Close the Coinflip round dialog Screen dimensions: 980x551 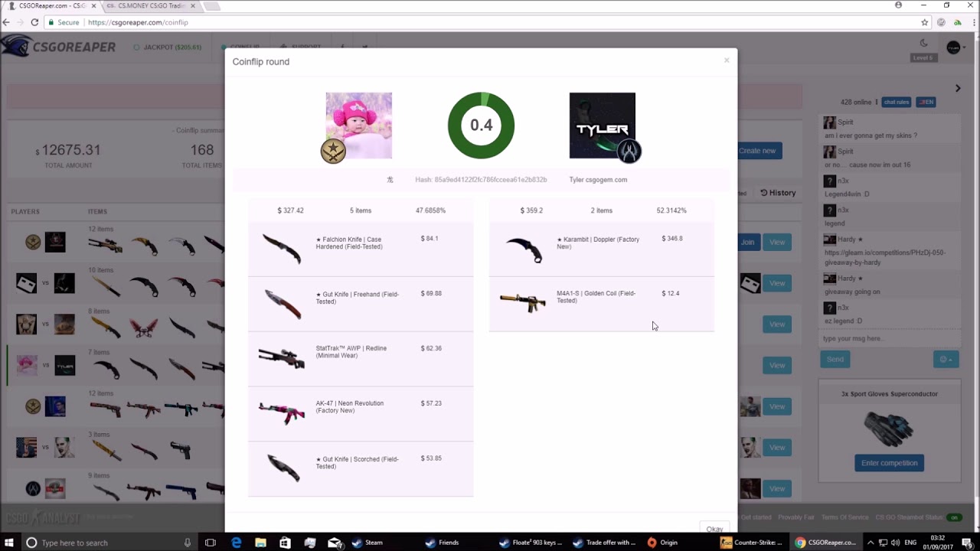click(x=727, y=60)
